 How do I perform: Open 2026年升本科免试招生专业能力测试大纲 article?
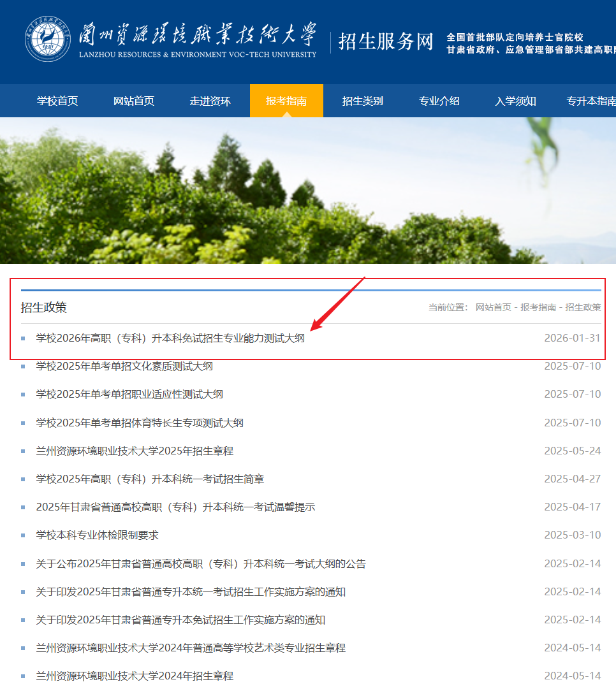(x=170, y=338)
